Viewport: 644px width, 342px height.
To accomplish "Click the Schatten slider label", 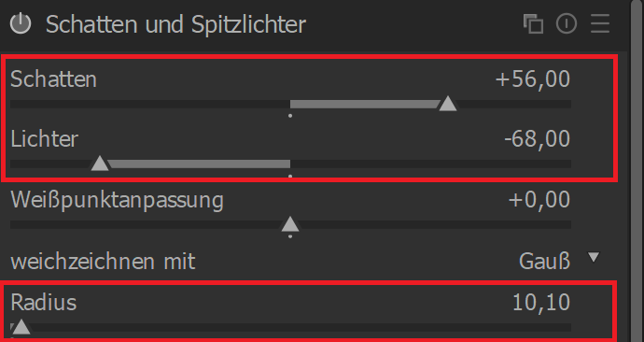I will pyautogui.click(x=53, y=78).
